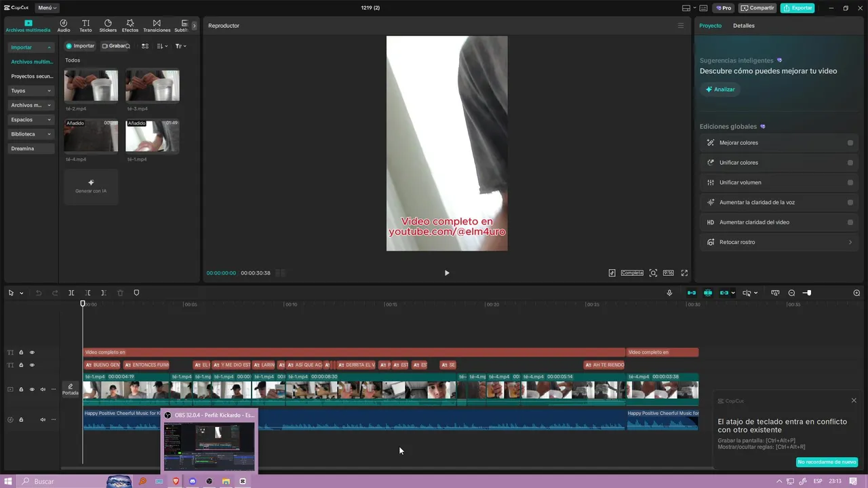Screen dimensions: 868x488
Task: Open the Texto tab
Action: (85, 26)
